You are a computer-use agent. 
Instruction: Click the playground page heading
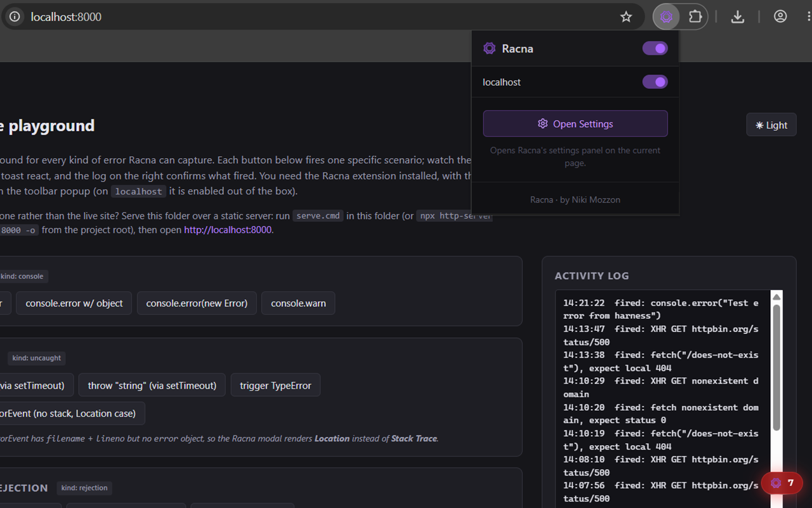click(48, 126)
